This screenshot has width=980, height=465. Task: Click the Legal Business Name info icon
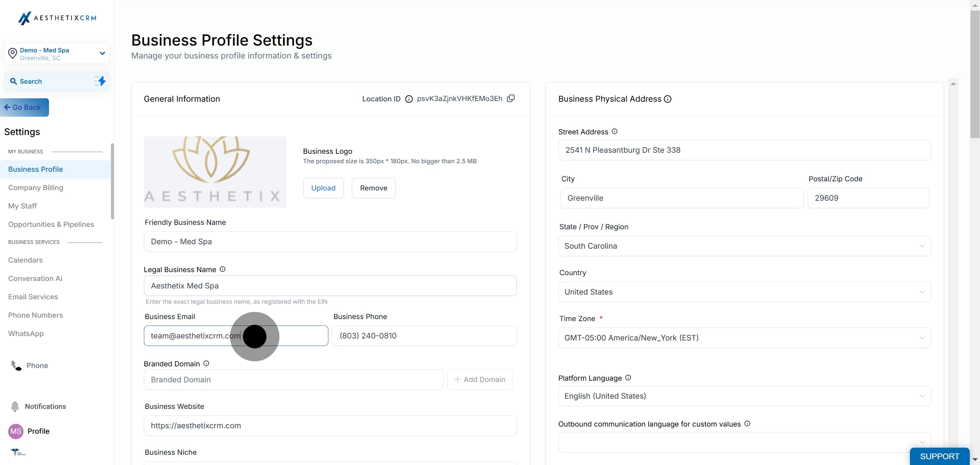[x=223, y=269]
